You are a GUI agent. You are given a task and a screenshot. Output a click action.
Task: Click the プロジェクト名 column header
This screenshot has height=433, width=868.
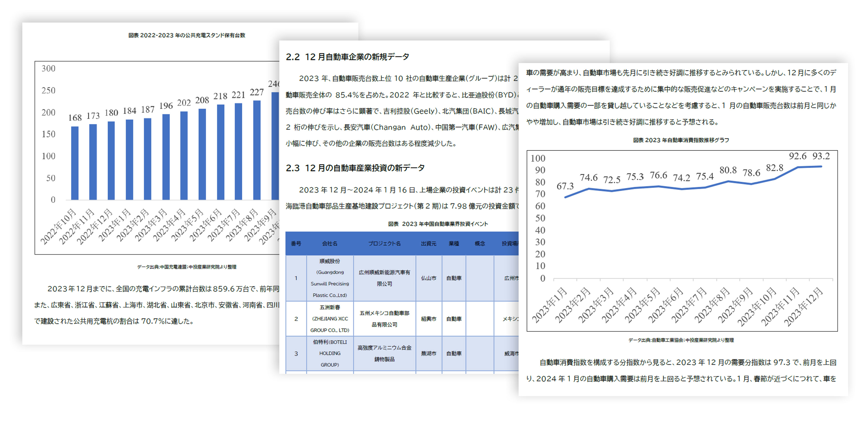384,243
